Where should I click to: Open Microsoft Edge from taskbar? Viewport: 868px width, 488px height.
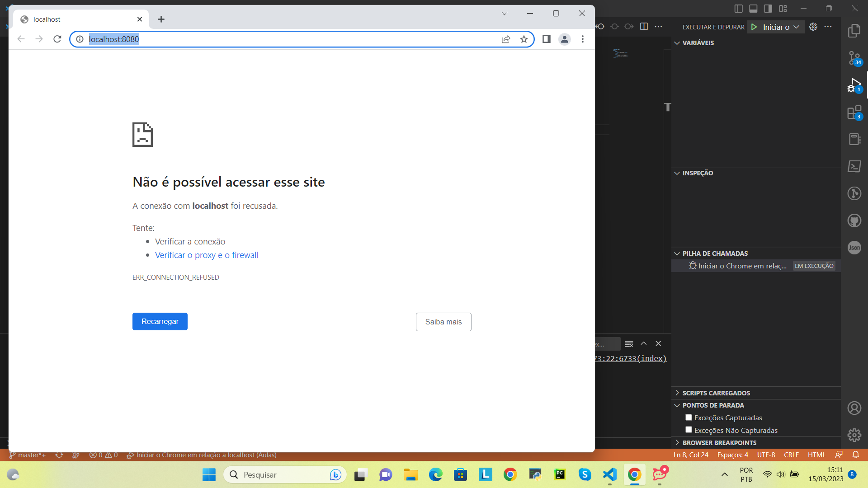pyautogui.click(x=435, y=474)
